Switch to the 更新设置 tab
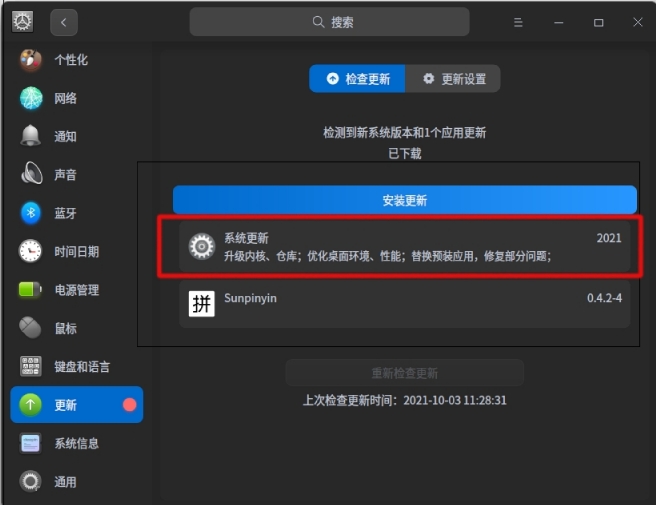The height and width of the screenshot is (505, 656). (x=453, y=79)
